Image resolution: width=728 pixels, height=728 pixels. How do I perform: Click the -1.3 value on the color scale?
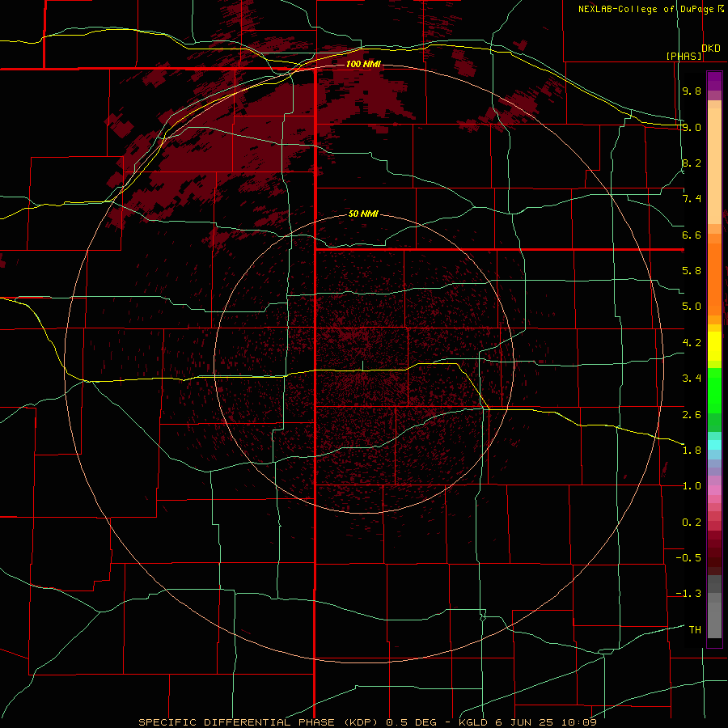point(688,594)
